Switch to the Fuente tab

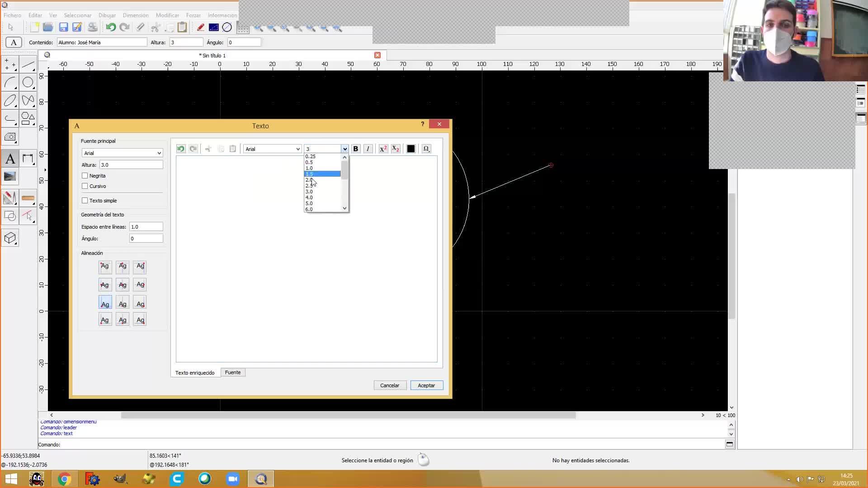(x=233, y=372)
